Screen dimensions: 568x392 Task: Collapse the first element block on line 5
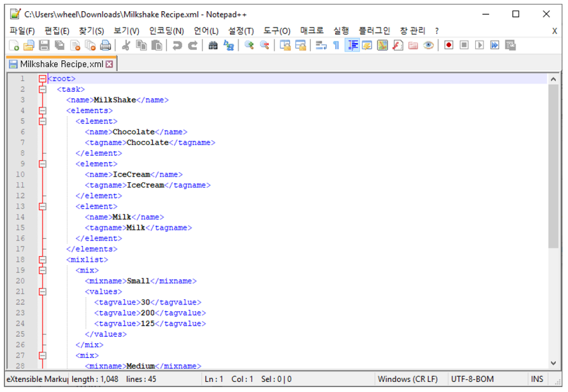pos(42,121)
